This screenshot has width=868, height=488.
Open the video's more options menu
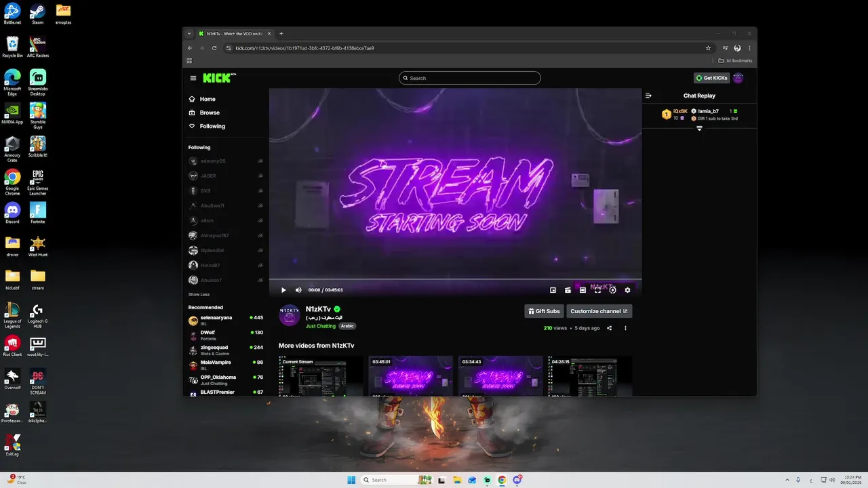(625, 328)
